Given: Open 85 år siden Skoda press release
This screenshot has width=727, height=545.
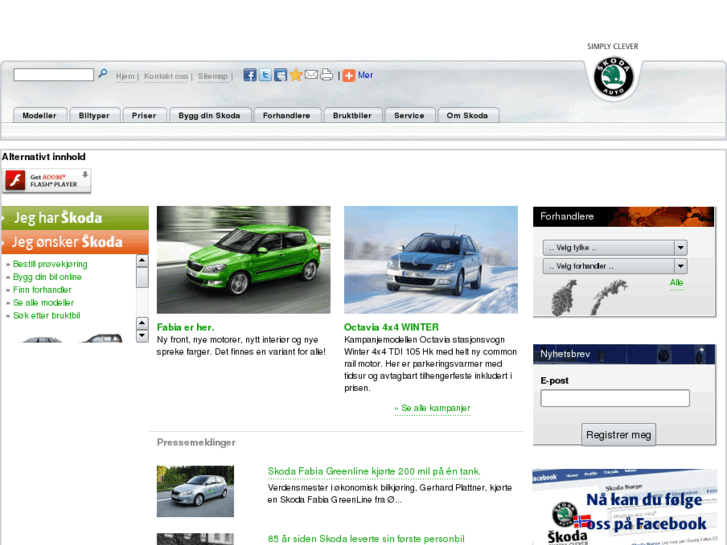Looking at the screenshot, I should click(366, 539).
